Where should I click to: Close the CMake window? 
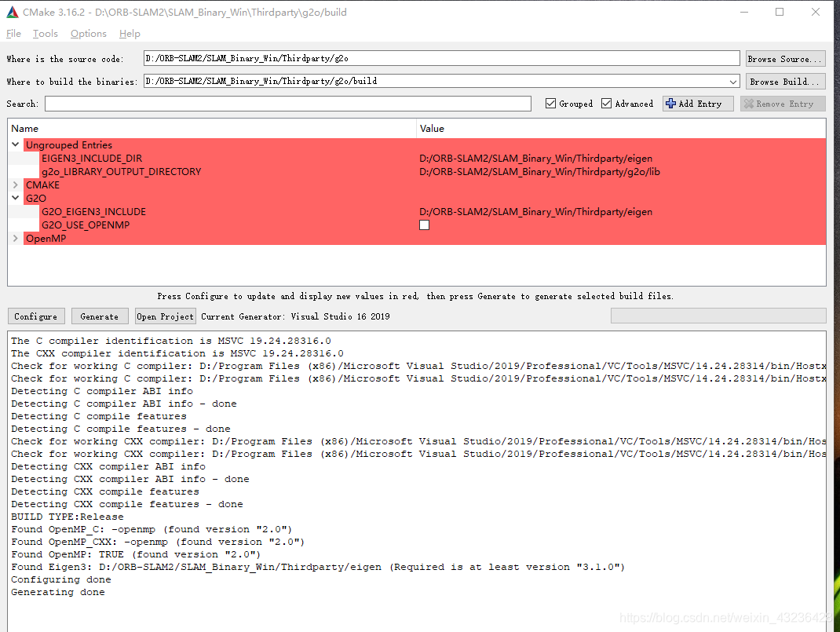(816, 12)
